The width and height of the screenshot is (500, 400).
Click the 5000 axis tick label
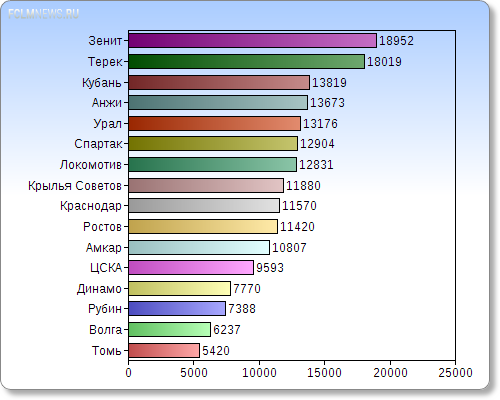(x=194, y=373)
